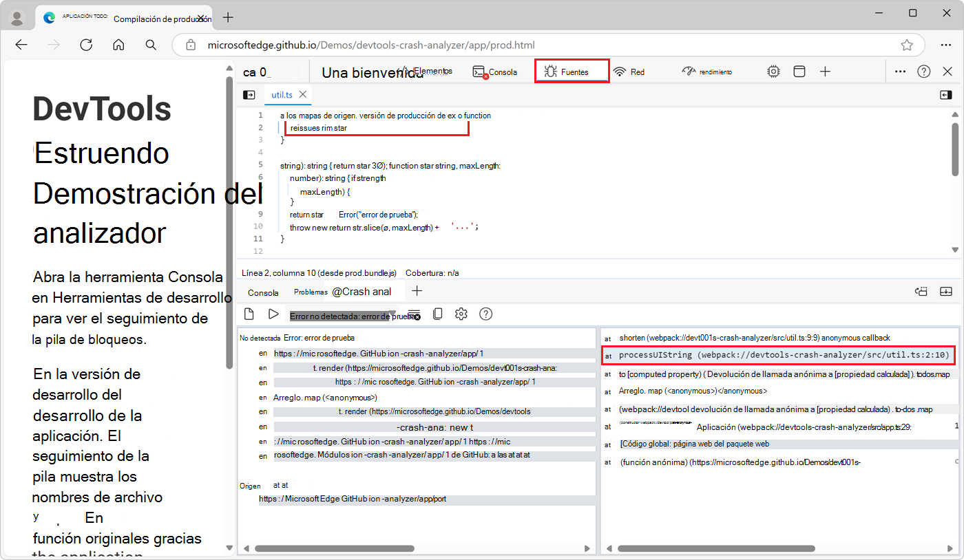
Task: Add more tools with the plus icon
Action: coord(825,71)
